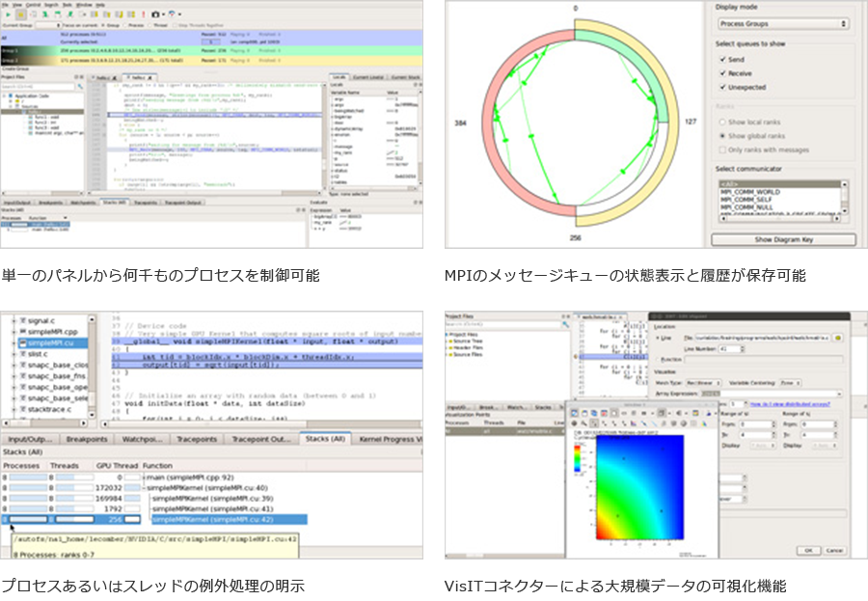Select simpleMPIKernel (simpleMPI.cu:41) stack row

(x=213, y=509)
